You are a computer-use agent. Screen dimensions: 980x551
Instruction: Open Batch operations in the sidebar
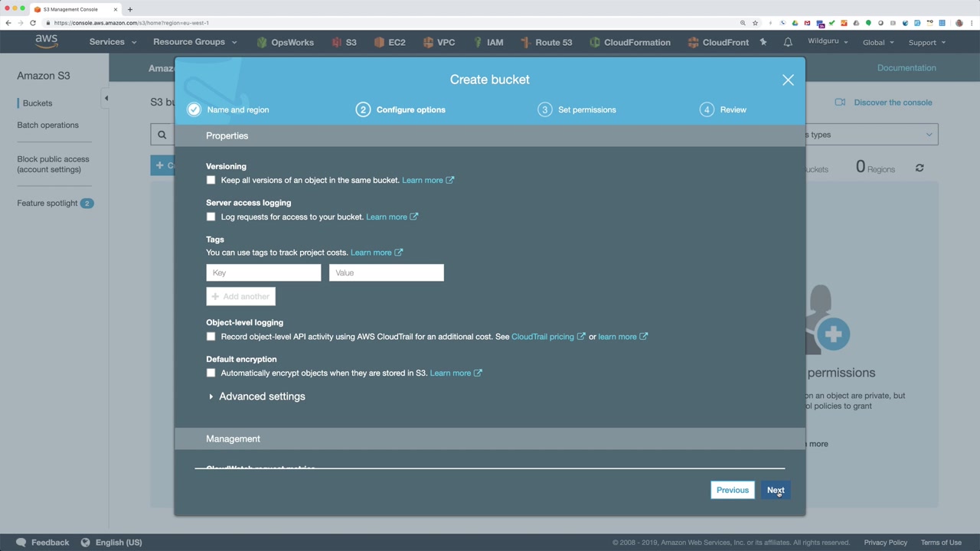coord(47,125)
